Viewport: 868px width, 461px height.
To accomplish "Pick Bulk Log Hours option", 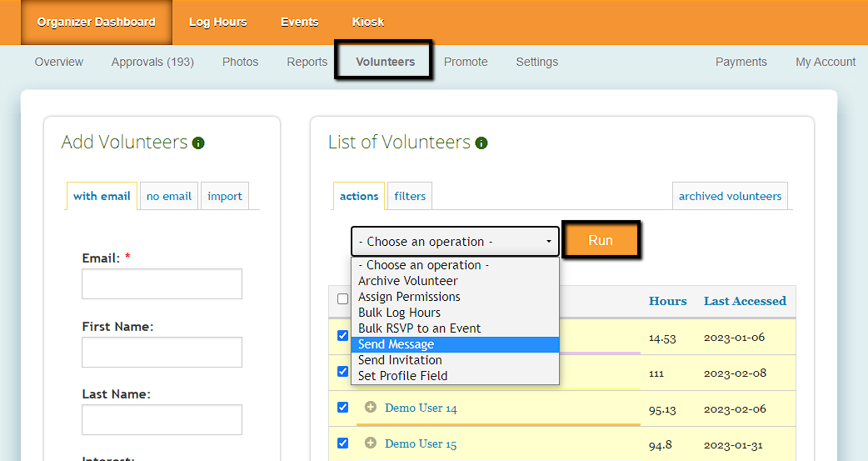I will click(399, 313).
